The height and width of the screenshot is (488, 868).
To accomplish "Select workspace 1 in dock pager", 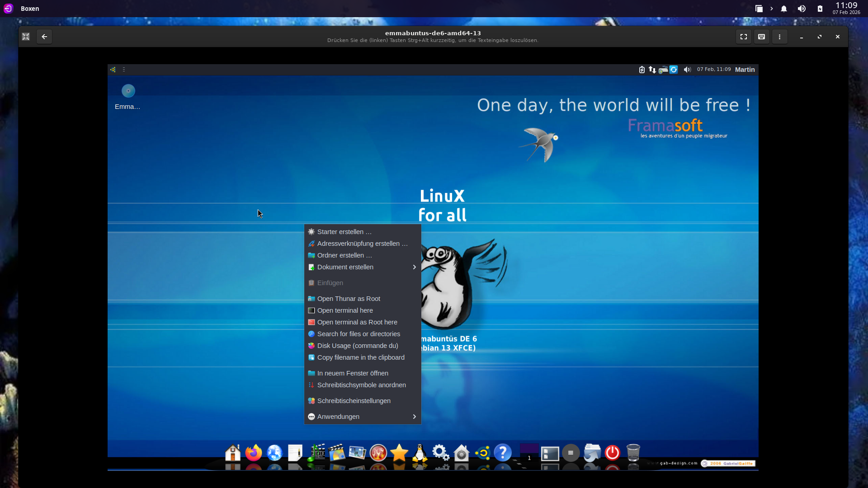I will [x=529, y=453].
